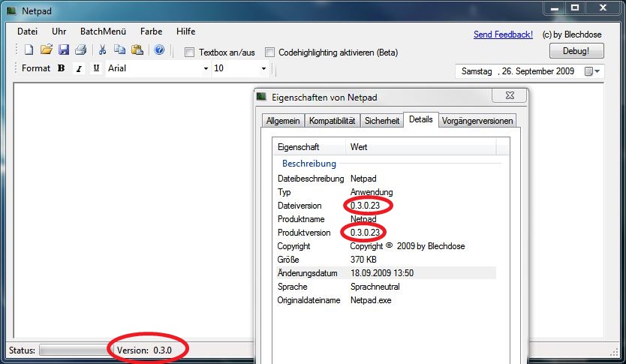Viewport: 626px width, 364px height.
Task: Click the Netpad title bar app icon
Action: click(11, 11)
